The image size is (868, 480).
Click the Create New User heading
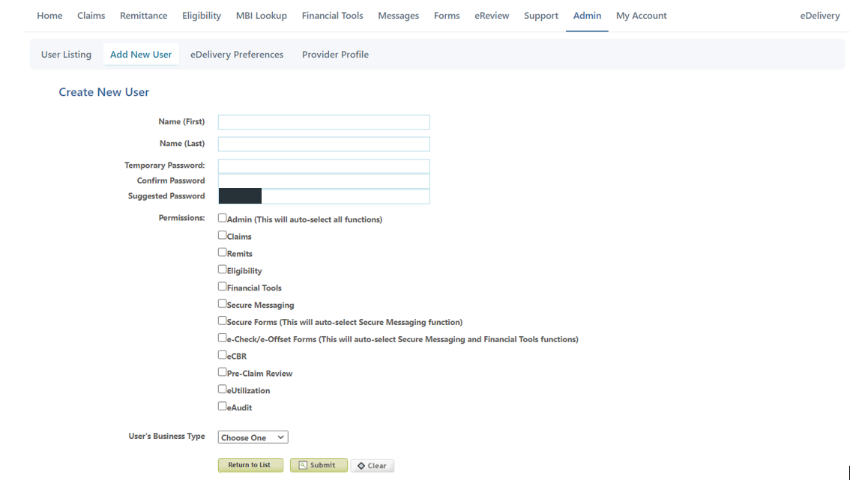(104, 92)
